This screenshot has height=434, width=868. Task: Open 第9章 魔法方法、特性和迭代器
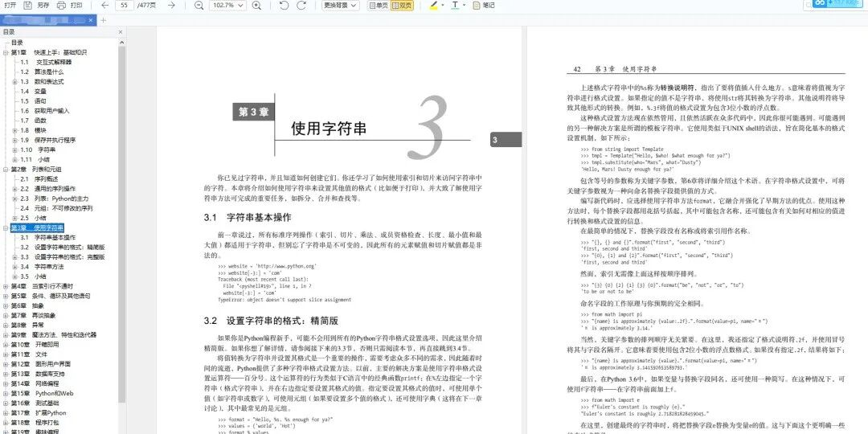click(x=54, y=335)
